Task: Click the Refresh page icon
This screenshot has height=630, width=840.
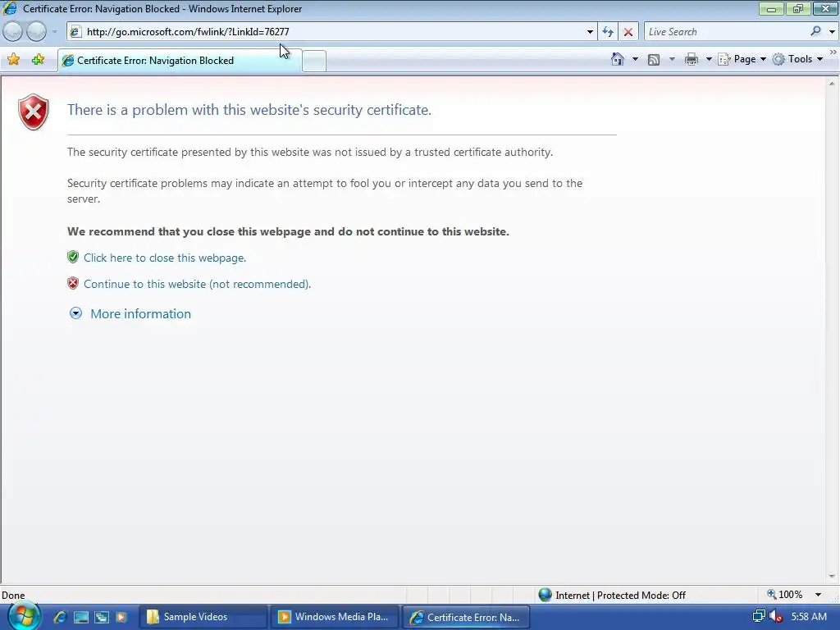Action: [608, 32]
